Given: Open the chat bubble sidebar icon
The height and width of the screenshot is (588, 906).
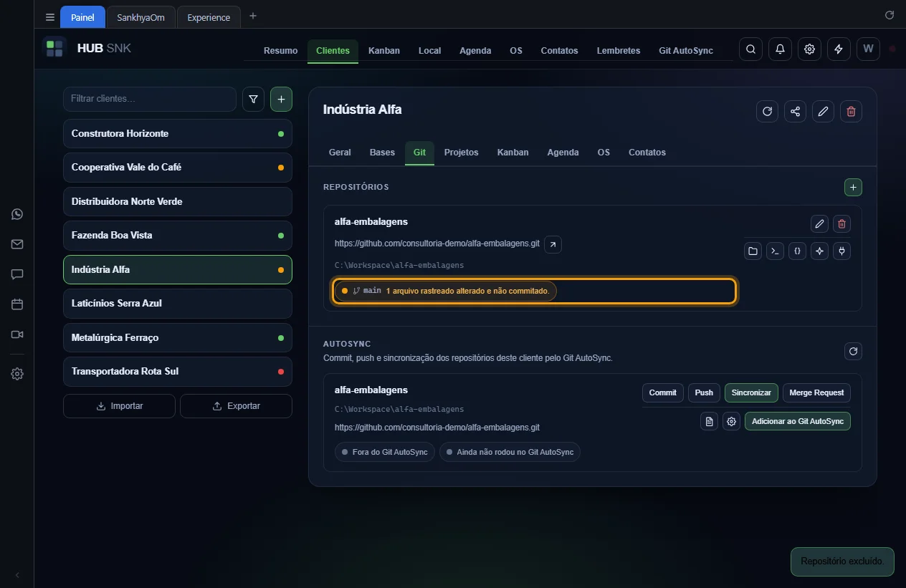Looking at the screenshot, I should pyautogui.click(x=17, y=274).
